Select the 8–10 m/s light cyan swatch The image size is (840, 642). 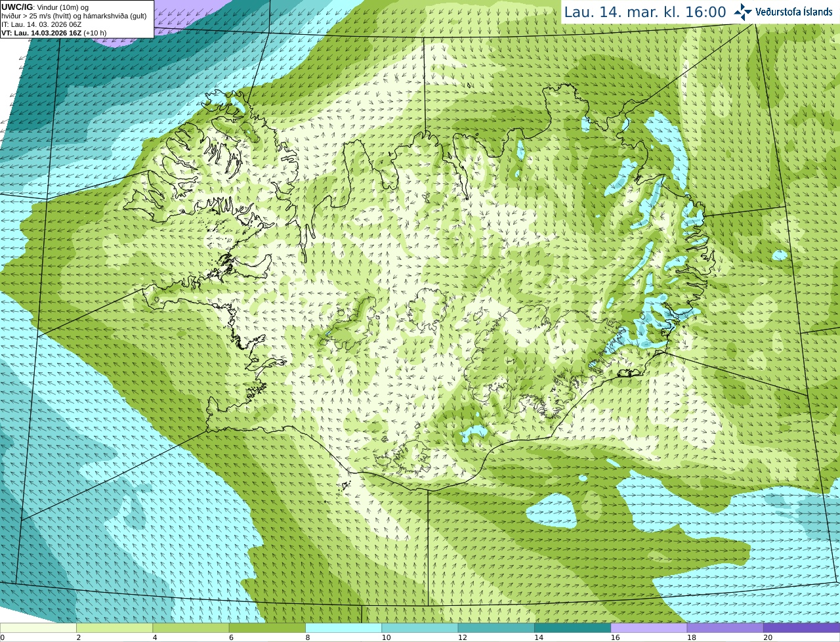click(x=343, y=628)
